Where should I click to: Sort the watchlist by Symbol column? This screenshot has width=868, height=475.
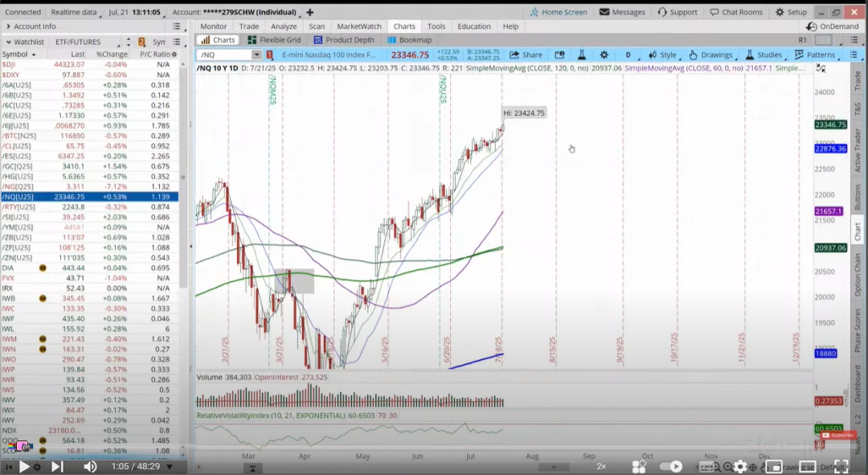point(19,55)
